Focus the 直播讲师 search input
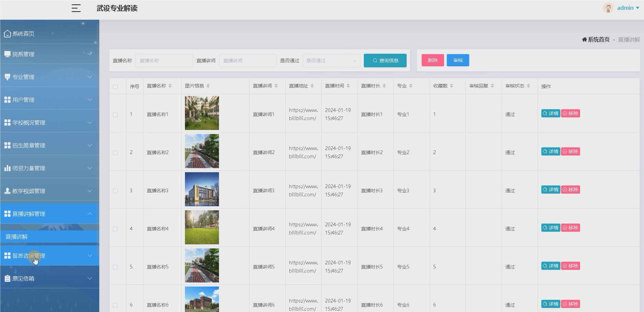This screenshot has width=644, height=312. pos(247,61)
